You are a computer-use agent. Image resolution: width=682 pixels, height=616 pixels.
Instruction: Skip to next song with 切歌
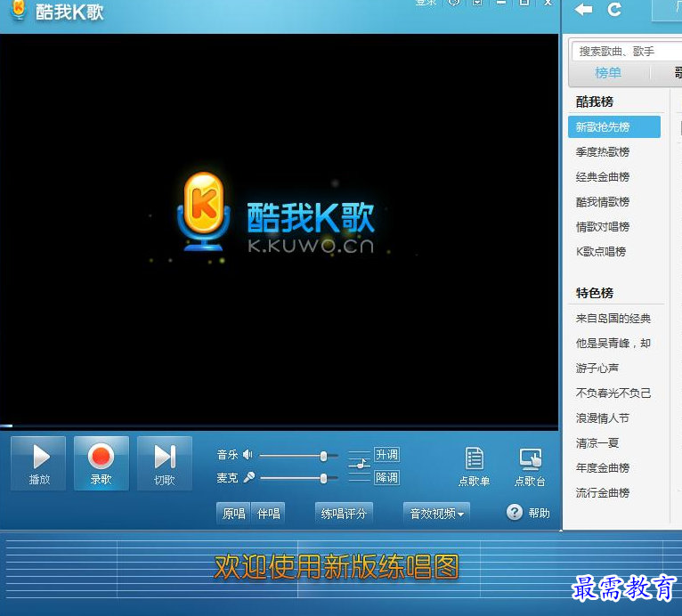pyautogui.click(x=165, y=464)
